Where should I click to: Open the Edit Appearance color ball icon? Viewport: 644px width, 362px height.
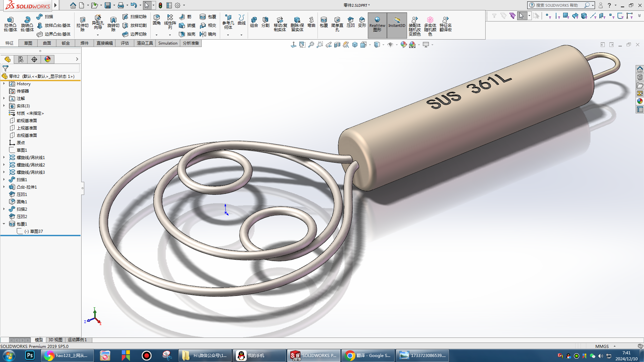tap(403, 45)
